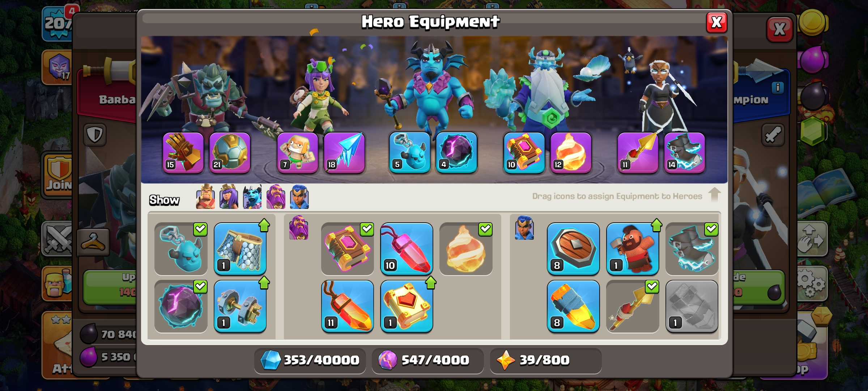Screen dimensions: 868x391
Task: Open the level 8 wooden Royal Shield equipment
Action: click(x=573, y=249)
